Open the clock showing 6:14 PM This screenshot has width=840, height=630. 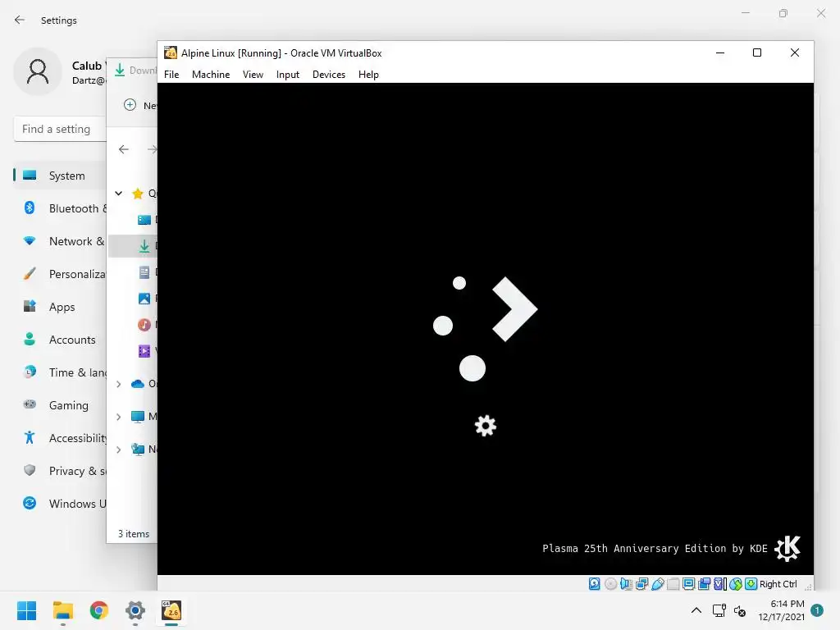782,610
